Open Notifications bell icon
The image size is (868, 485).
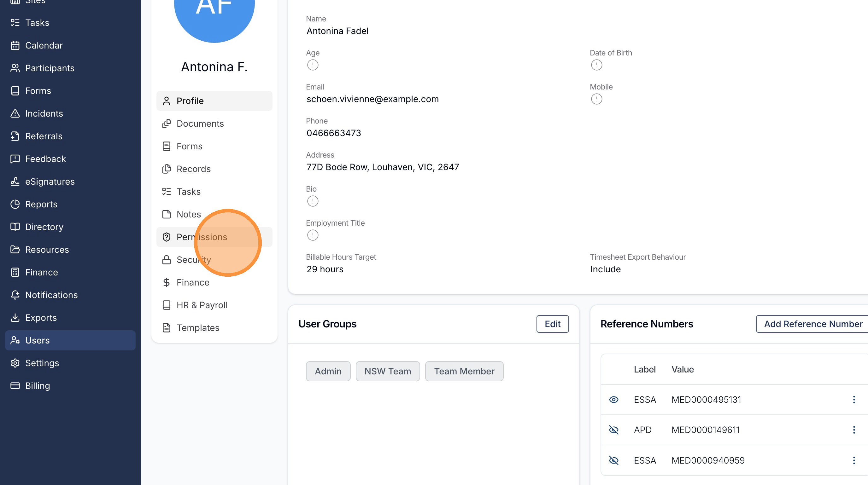click(15, 295)
